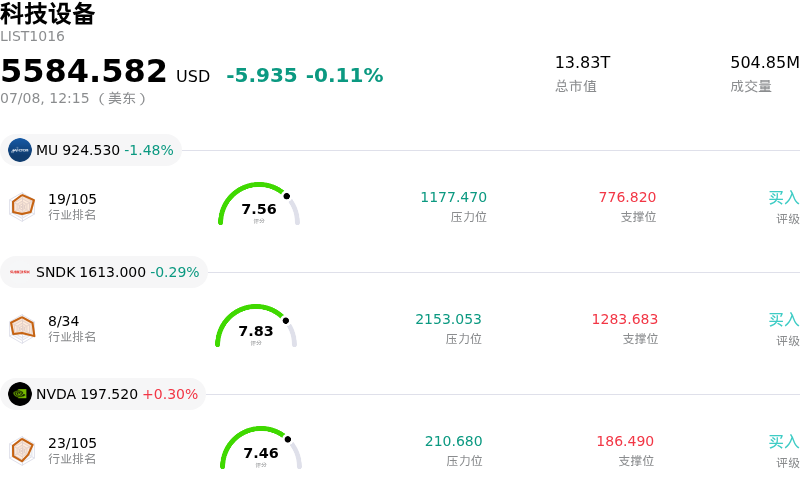Select the SNDK 7.83 score gauge
This screenshot has width=800, height=488.
tap(256, 326)
